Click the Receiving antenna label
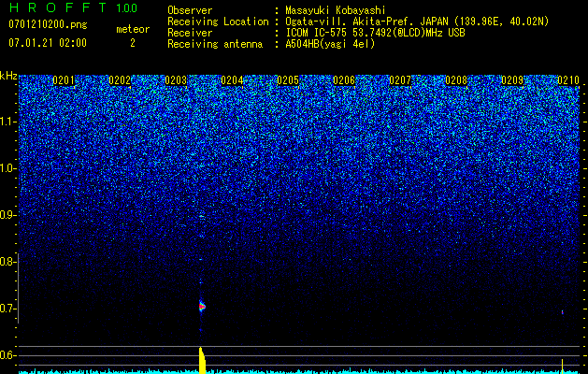 [x=215, y=44]
